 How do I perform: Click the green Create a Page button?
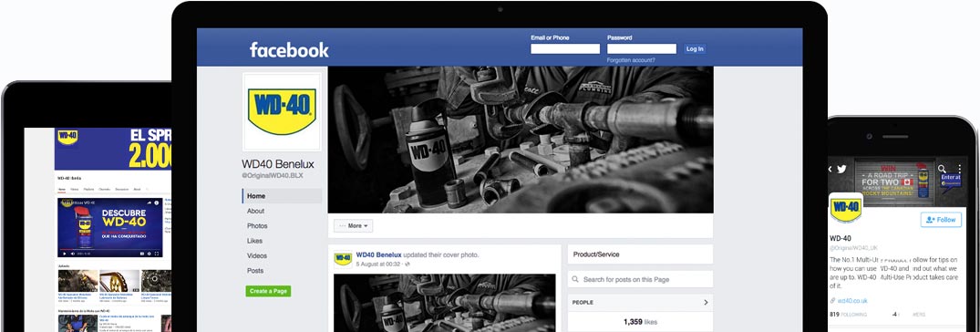[x=268, y=291]
